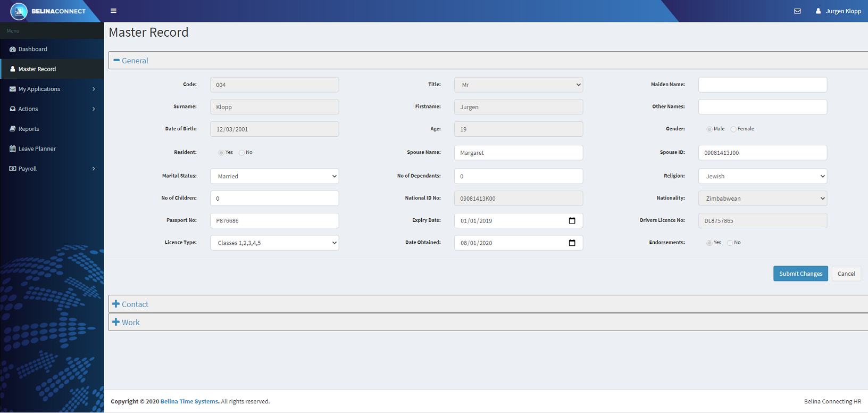Image resolution: width=868 pixels, height=413 pixels.
Task: Open Actions menu item
Action: [52, 109]
